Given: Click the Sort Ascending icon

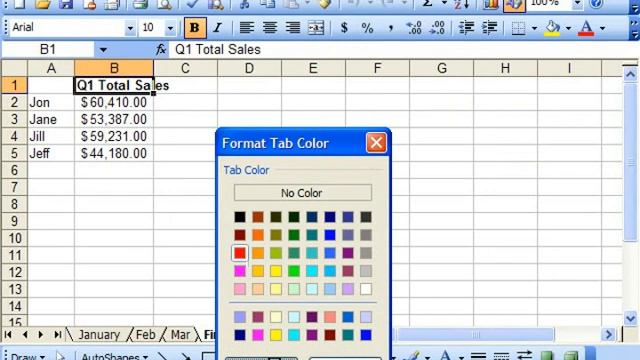Looking at the screenshot, I should click(461, 4).
